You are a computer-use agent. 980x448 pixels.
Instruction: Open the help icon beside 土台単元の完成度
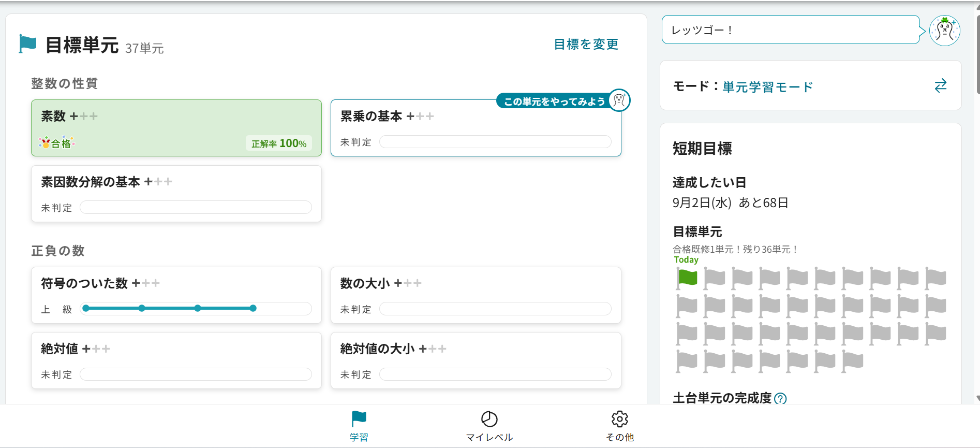(x=780, y=398)
